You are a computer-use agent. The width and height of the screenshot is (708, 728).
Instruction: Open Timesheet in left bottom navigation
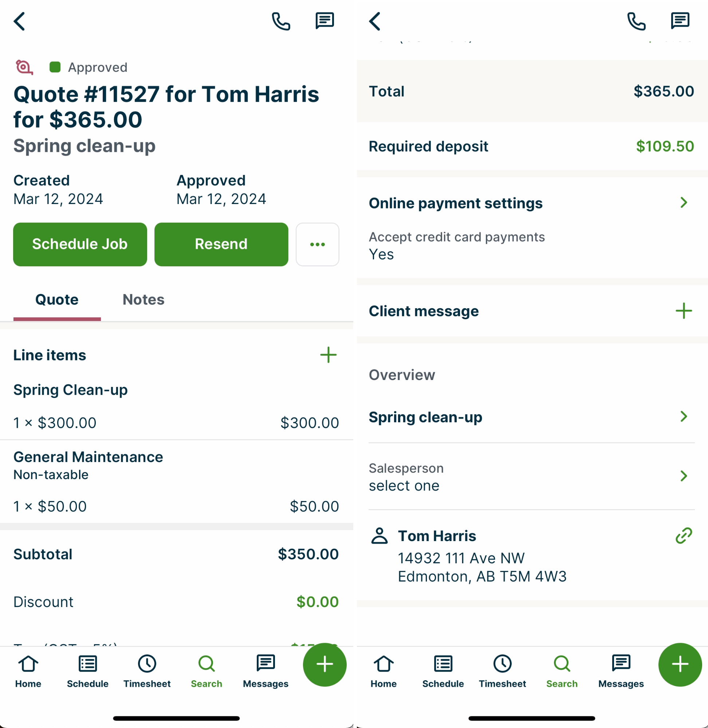tap(147, 671)
